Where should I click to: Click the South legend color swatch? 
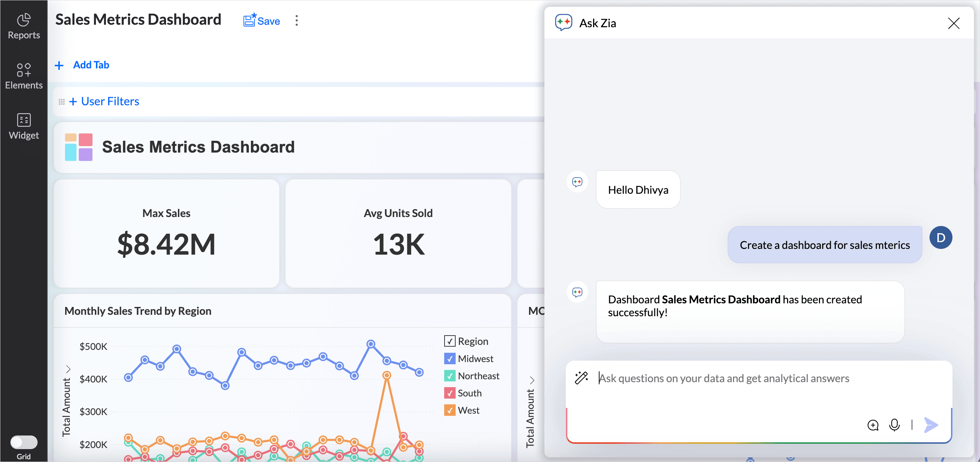[x=449, y=393]
